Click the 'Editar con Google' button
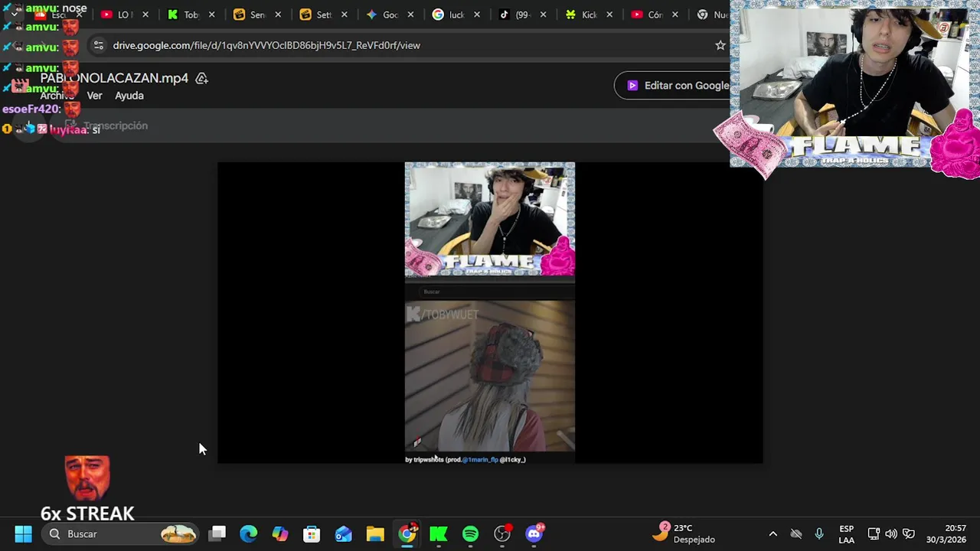 pos(673,86)
